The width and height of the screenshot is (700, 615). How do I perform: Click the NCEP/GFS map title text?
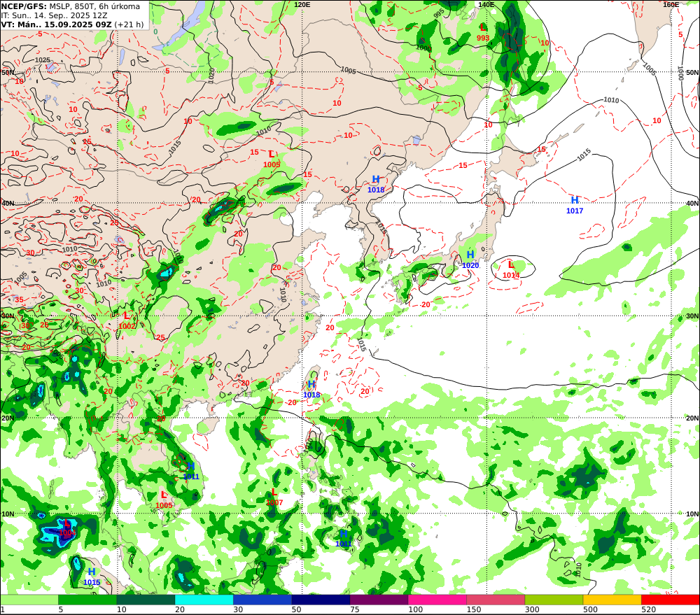click(x=71, y=6)
